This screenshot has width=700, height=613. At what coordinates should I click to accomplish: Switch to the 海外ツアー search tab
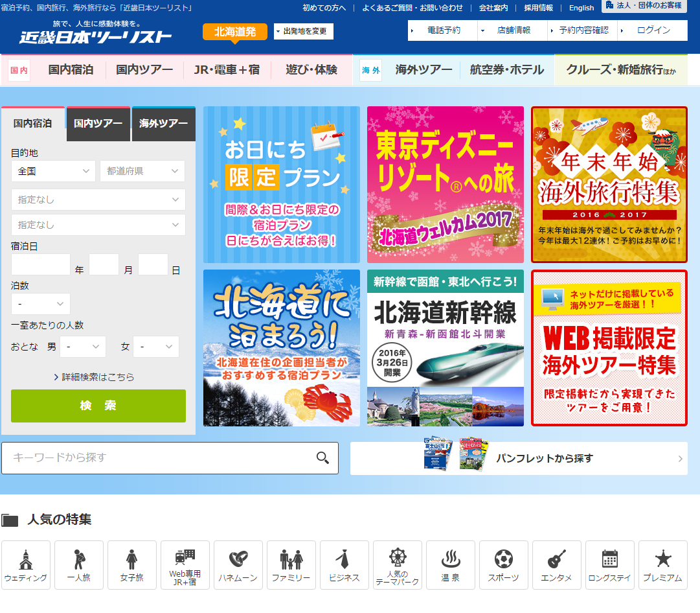163,124
